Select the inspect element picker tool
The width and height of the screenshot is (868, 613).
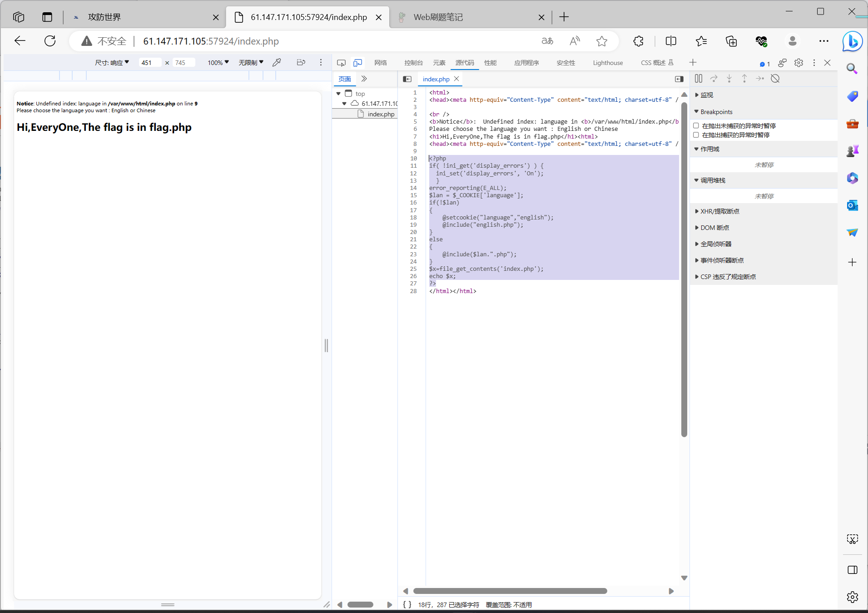[x=342, y=63]
